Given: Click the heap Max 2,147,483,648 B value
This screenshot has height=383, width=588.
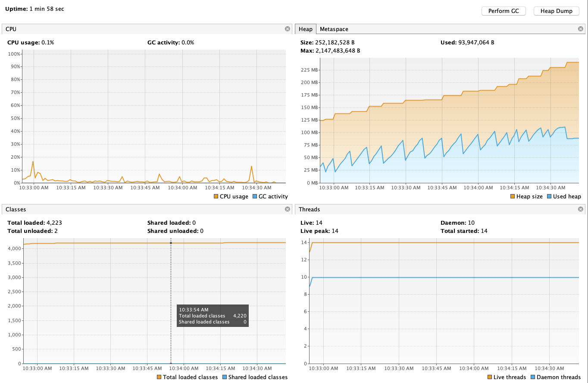Looking at the screenshot, I should (330, 51).
